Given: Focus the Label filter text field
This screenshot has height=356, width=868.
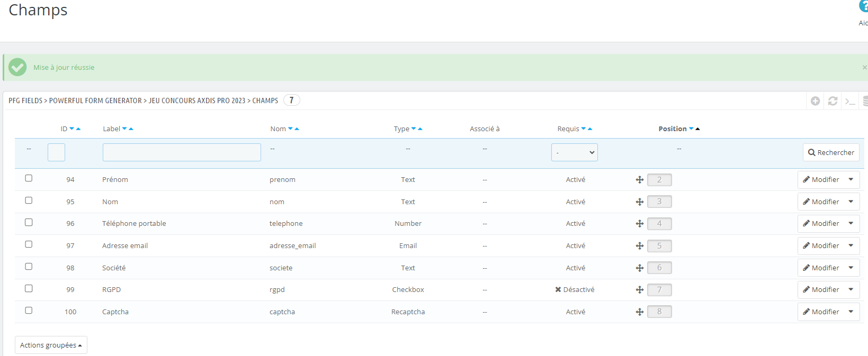Looking at the screenshot, I should click(x=182, y=152).
